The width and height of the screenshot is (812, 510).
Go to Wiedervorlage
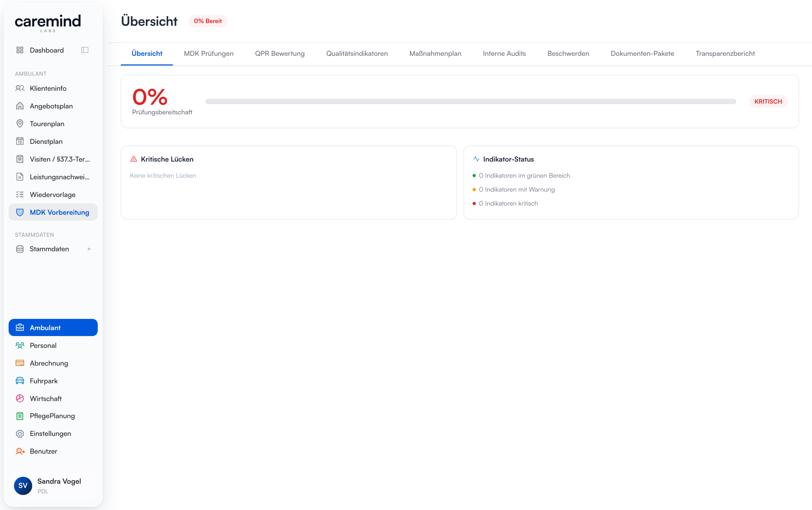[53, 195]
